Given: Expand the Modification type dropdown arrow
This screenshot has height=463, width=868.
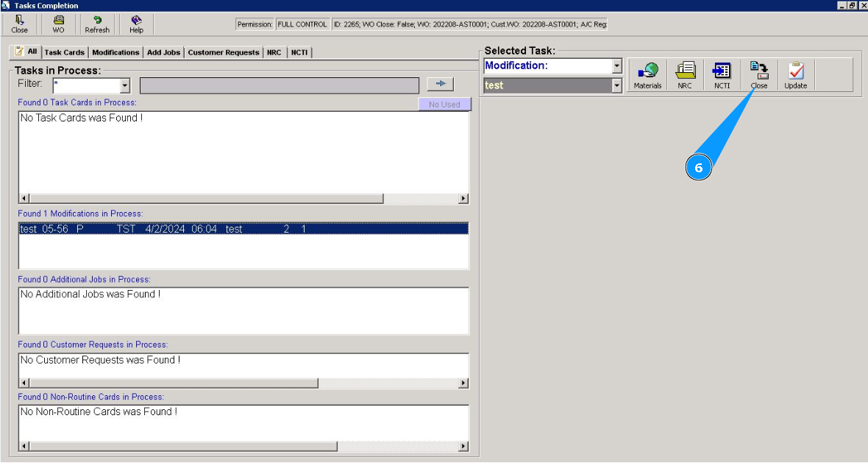Looking at the screenshot, I should click(x=617, y=66).
